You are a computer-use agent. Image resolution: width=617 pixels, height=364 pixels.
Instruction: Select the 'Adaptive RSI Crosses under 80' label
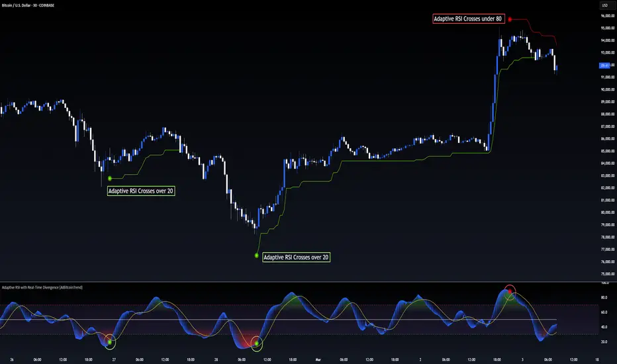(x=468, y=20)
